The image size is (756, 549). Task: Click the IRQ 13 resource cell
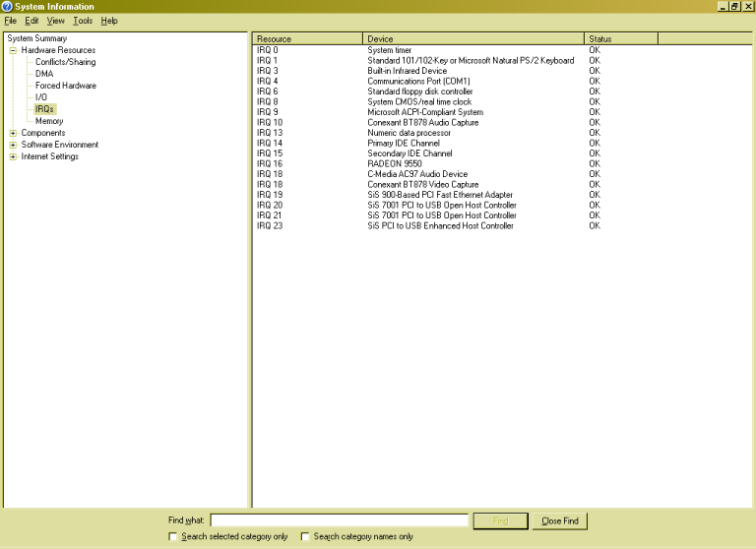tap(270, 133)
